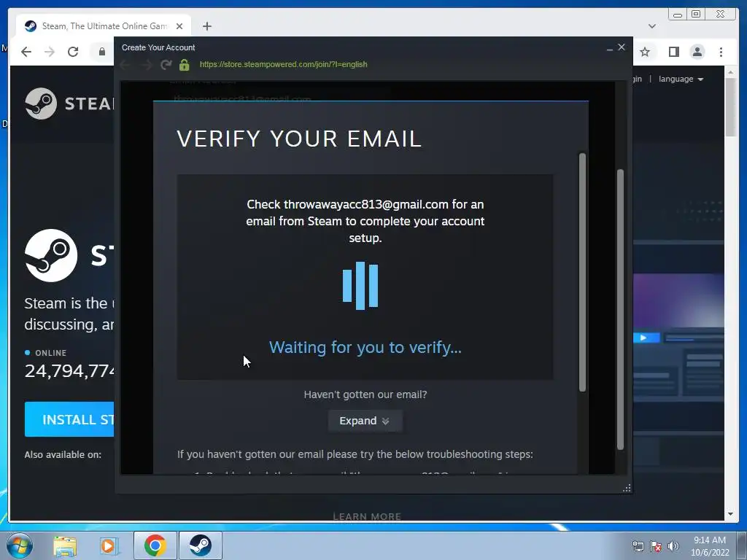Click the Steam window reload arrow
Viewport: 747px width, 560px height.
166,64
